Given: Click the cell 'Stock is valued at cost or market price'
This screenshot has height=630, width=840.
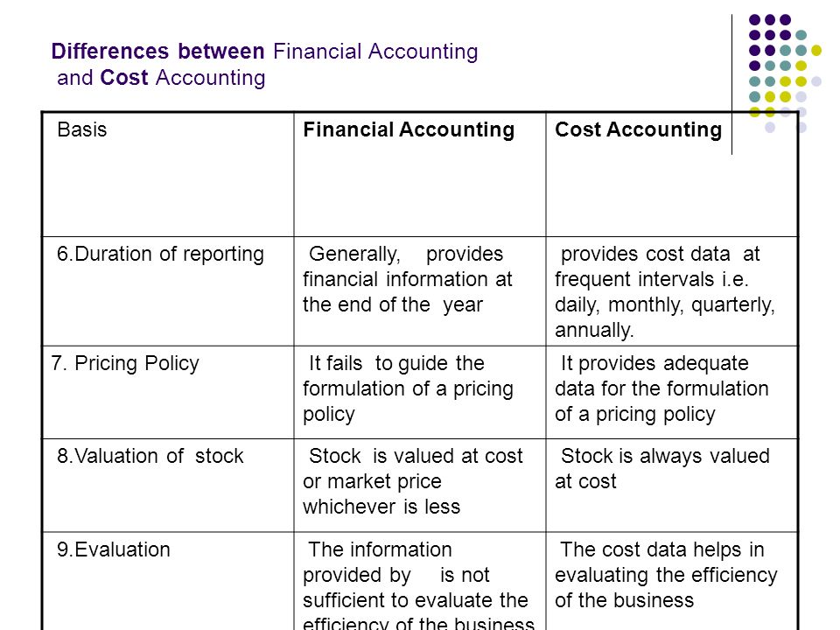Looking at the screenshot, I should pos(420,486).
